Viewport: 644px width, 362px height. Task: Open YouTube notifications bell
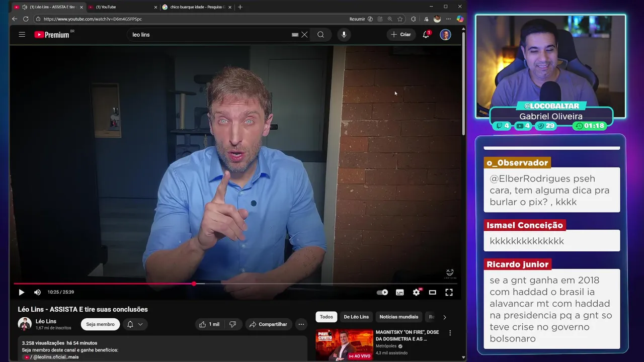click(x=426, y=35)
